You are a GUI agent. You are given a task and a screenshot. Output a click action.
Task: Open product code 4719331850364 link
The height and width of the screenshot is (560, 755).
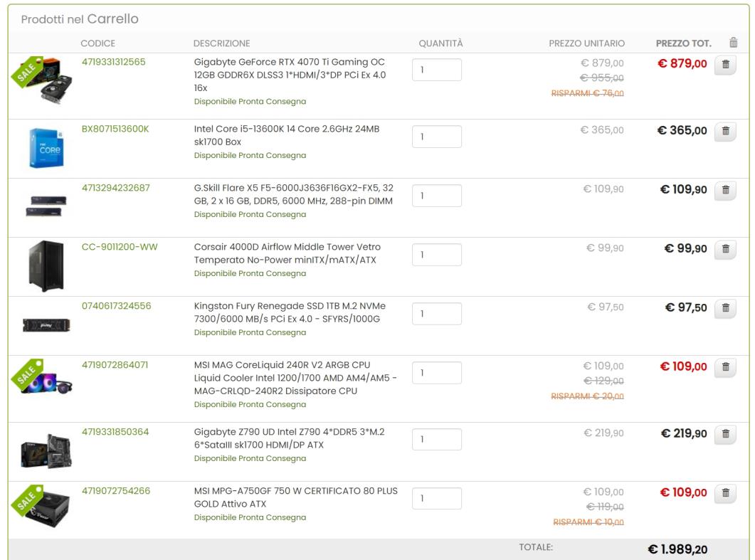pos(115,431)
